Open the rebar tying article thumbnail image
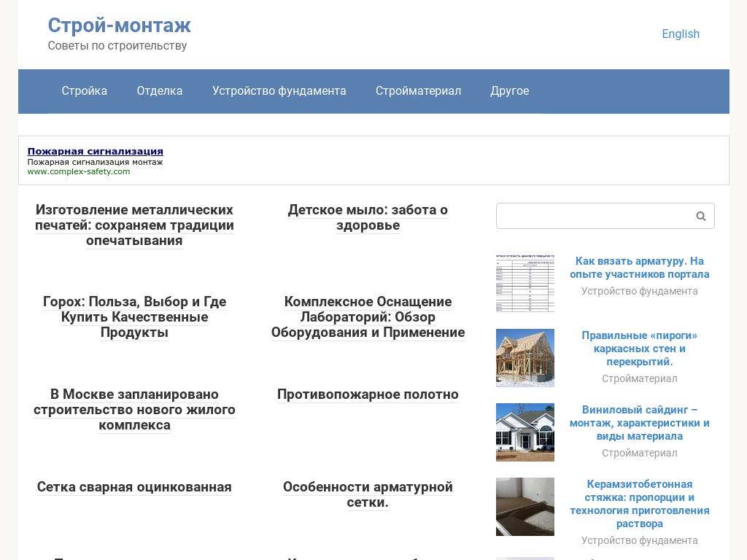747x560 pixels. tap(525, 283)
